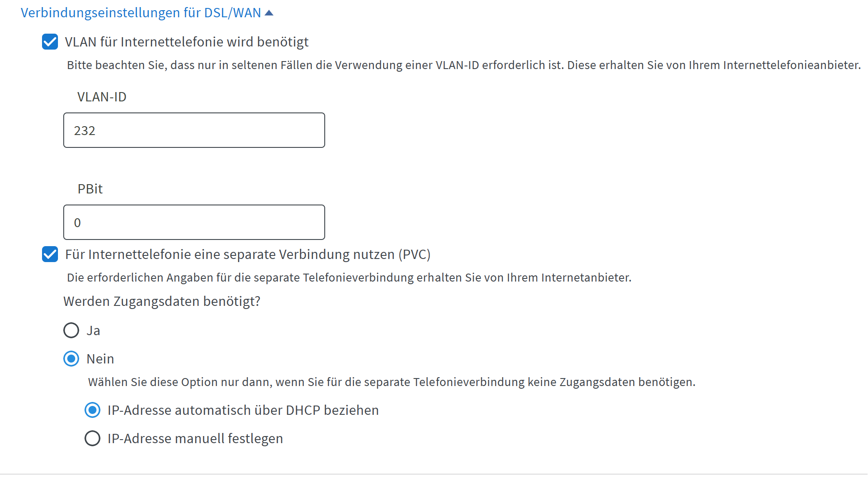Click the VLAN-ID hint text about Internettelefonieanbieter
868x479 pixels.
464,65
